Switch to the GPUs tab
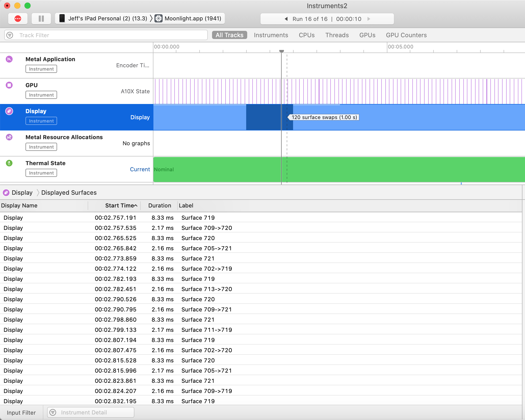This screenshot has height=420, width=525. 367,35
